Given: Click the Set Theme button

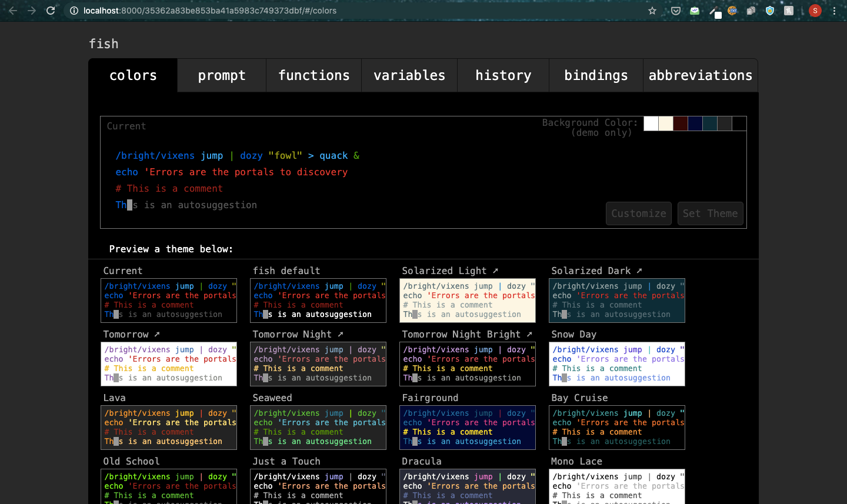Looking at the screenshot, I should (710, 213).
